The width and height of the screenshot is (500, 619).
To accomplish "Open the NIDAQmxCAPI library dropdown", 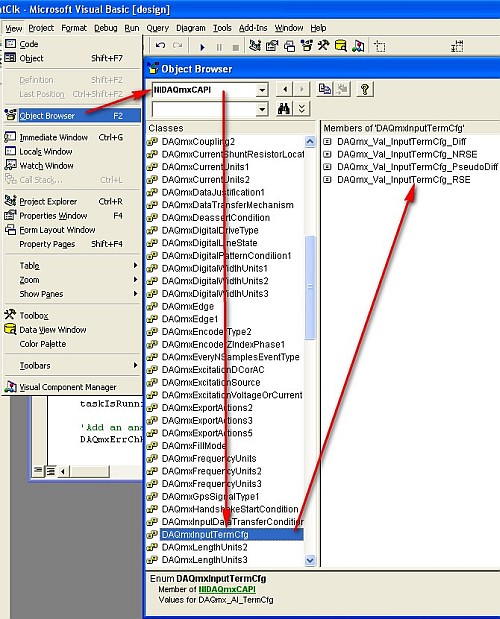I will coord(262,90).
